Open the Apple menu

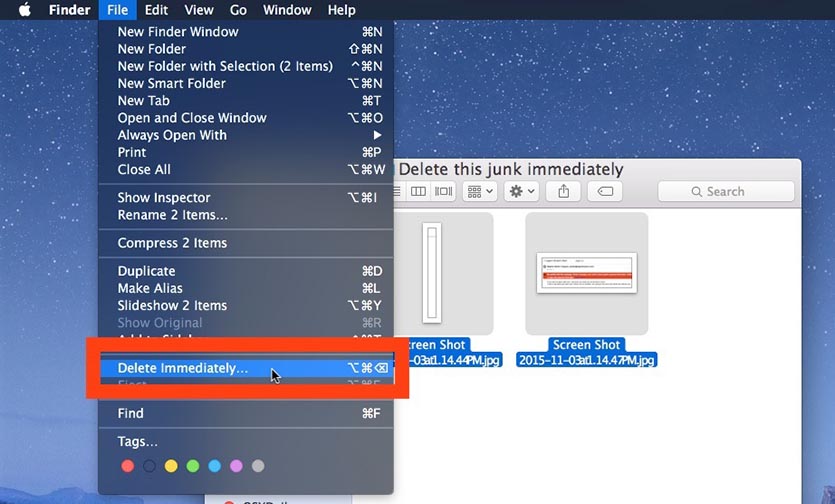[x=24, y=10]
